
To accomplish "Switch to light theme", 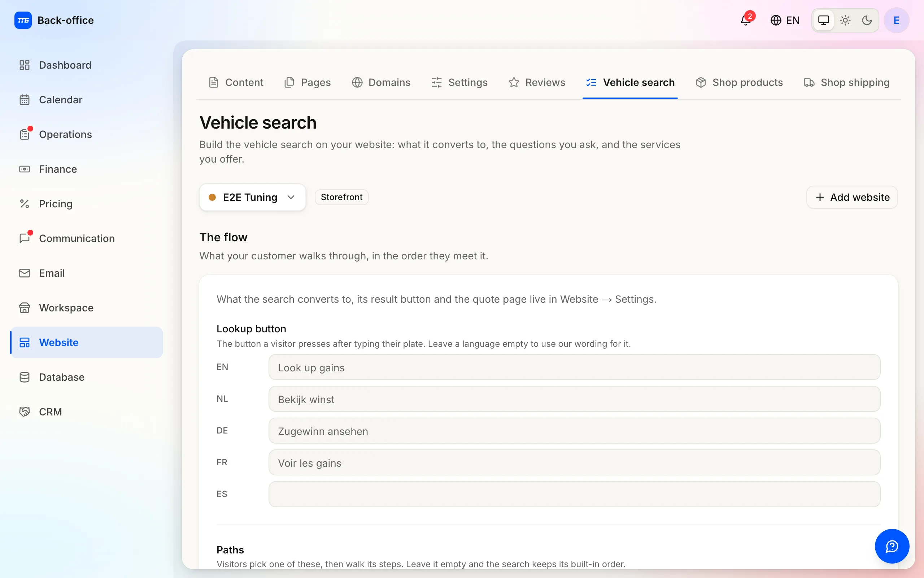I will (845, 20).
